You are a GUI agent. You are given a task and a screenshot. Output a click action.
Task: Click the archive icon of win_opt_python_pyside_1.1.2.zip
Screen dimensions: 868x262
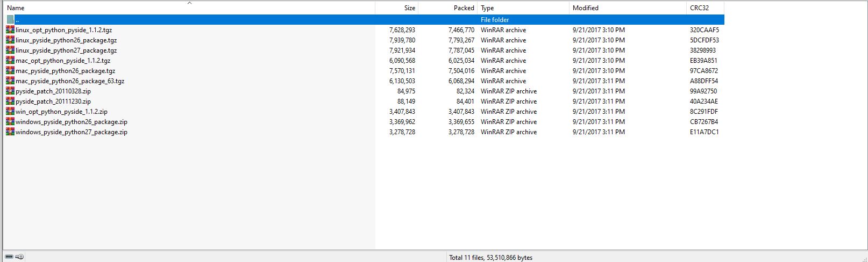click(10, 112)
